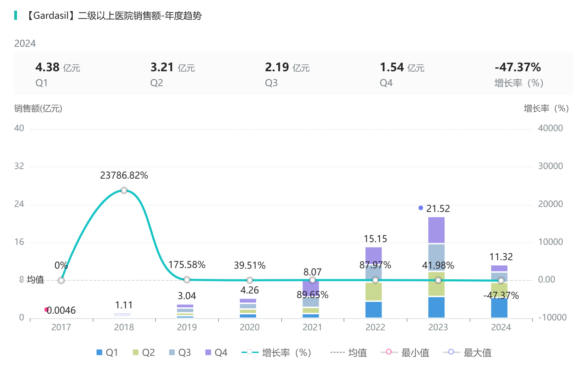The height and width of the screenshot is (392, 588).
Task: Click the 均值 mean line label
Action: coord(35,280)
